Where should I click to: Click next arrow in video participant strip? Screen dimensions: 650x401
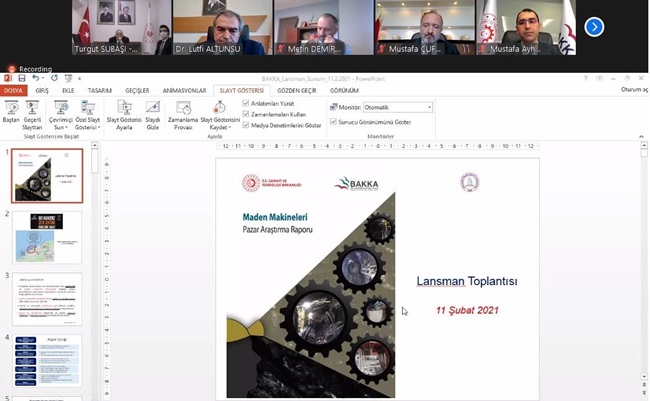[594, 27]
